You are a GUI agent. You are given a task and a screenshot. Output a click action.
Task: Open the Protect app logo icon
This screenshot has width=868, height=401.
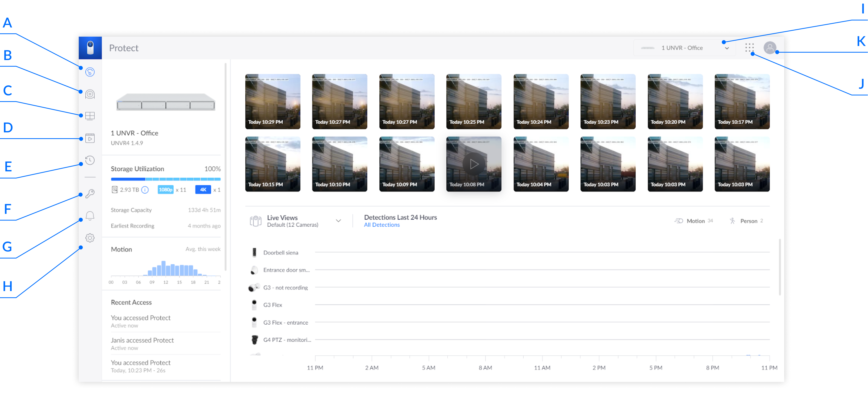(90, 48)
